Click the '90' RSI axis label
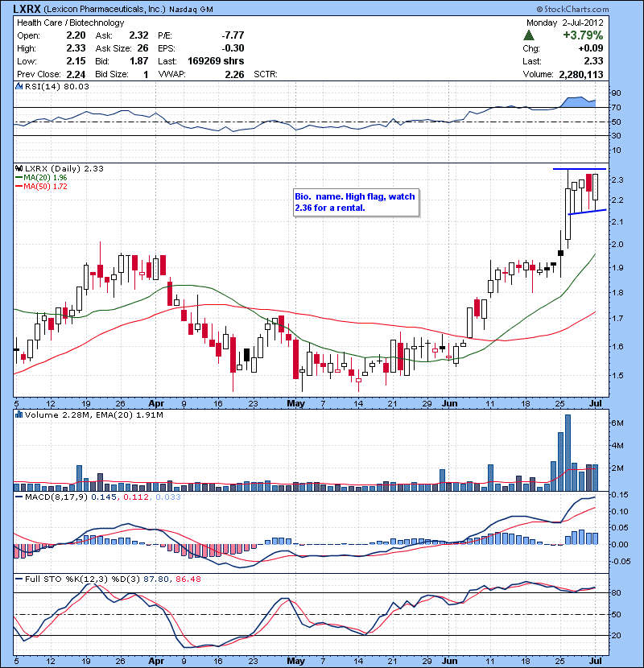 click(617, 93)
